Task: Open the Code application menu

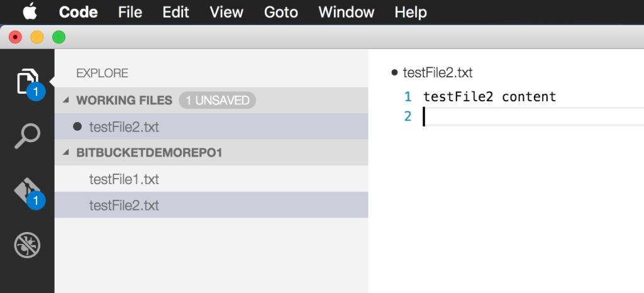Action: click(78, 12)
